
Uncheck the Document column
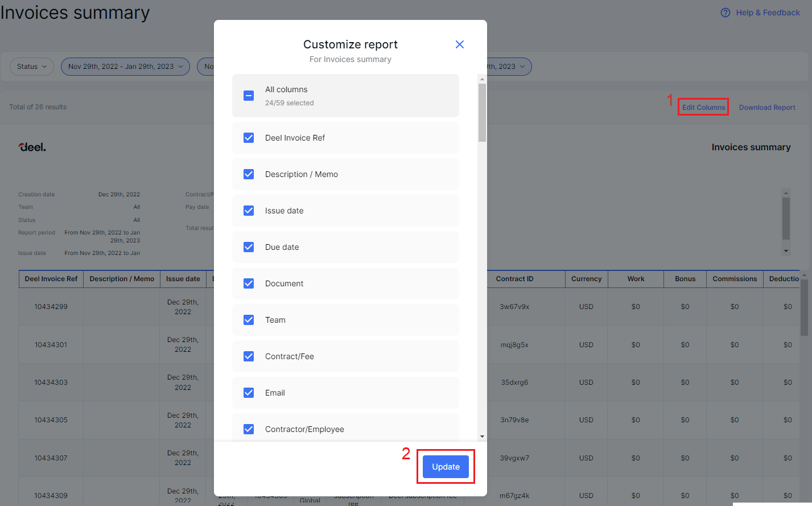tap(249, 283)
